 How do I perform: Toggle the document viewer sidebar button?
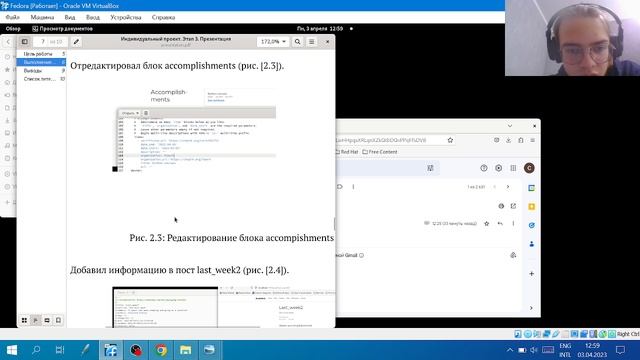(x=24, y=42)
